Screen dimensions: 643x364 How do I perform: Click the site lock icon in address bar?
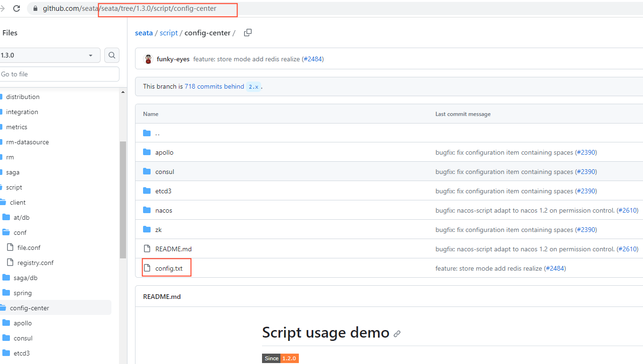[35, 8]
